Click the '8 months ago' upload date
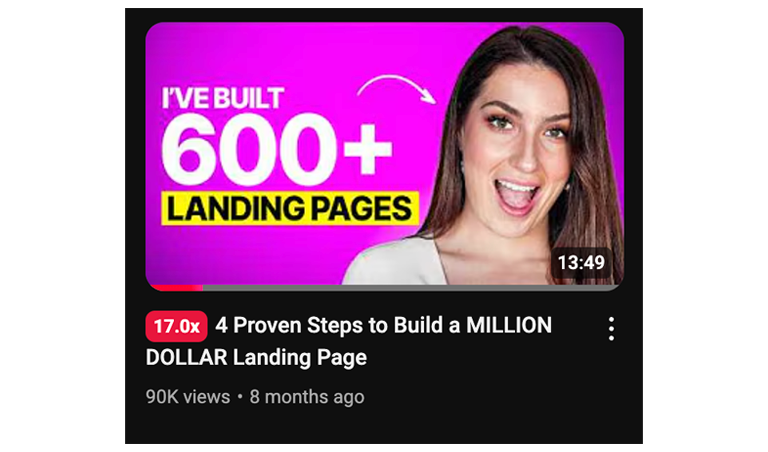Image resolution: width=768 pixels, height=452 pixels. click(x=307, y=397)
